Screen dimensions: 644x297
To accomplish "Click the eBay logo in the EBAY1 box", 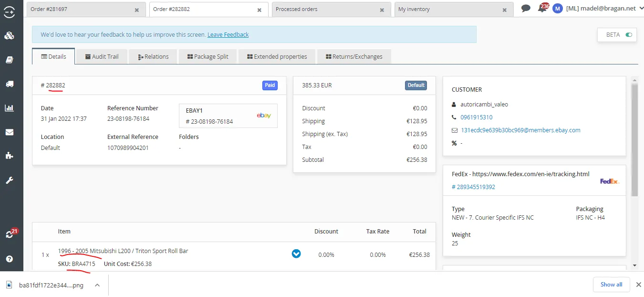I will pyautogui.click(x=264, y=116).
